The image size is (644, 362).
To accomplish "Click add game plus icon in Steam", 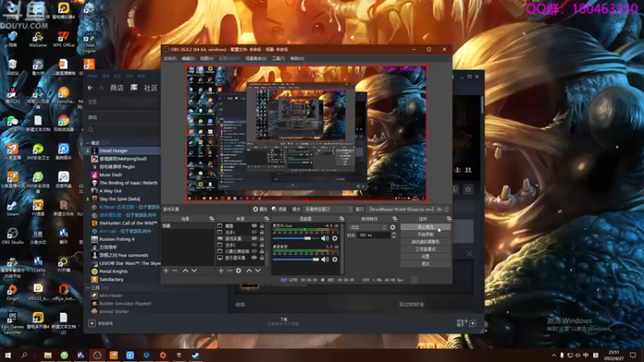I will (x=92, y=323).
